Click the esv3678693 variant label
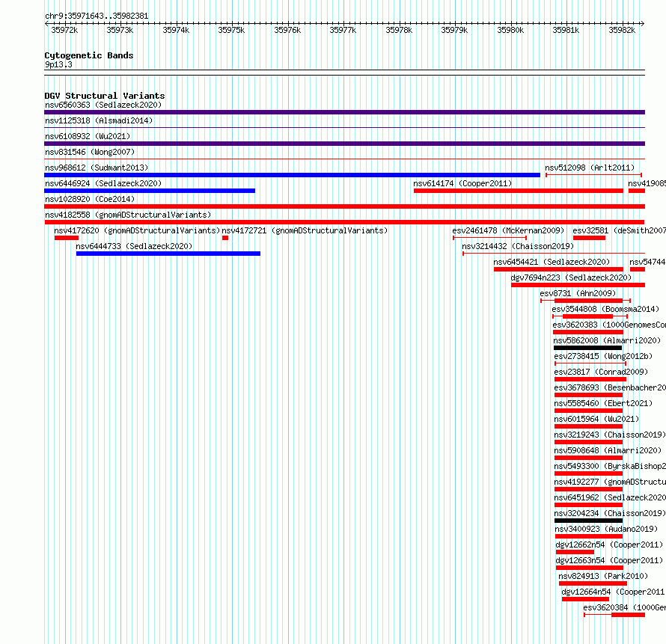Screen dimensions: 666x644 pos(610,387)
